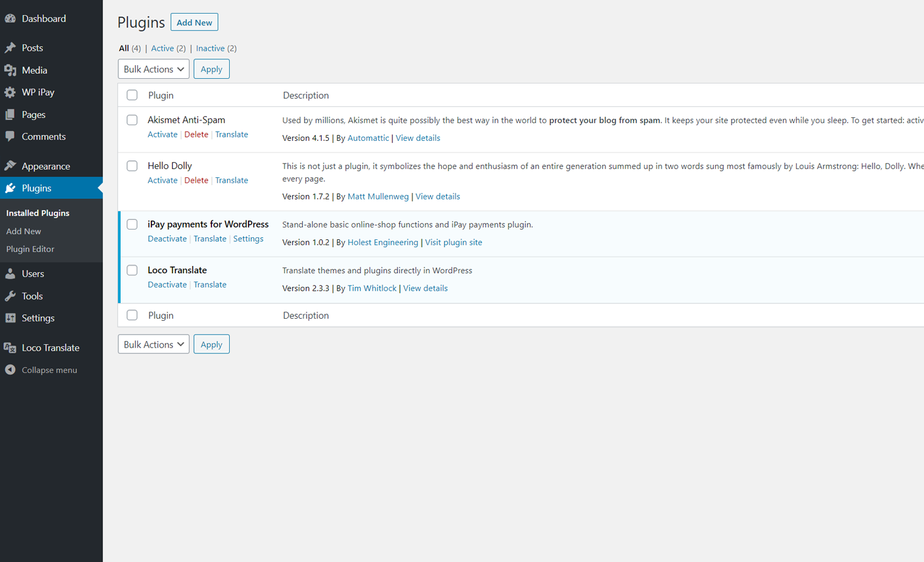View details for Loco Translate
The width and height of the screenshot is (924, 562).
point(425,288)
